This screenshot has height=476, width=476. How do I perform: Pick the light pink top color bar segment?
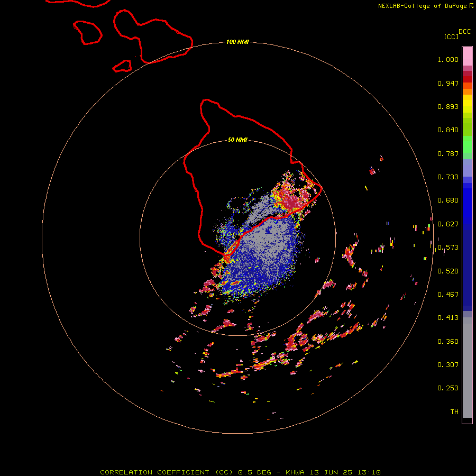click(x=467, y=57)
